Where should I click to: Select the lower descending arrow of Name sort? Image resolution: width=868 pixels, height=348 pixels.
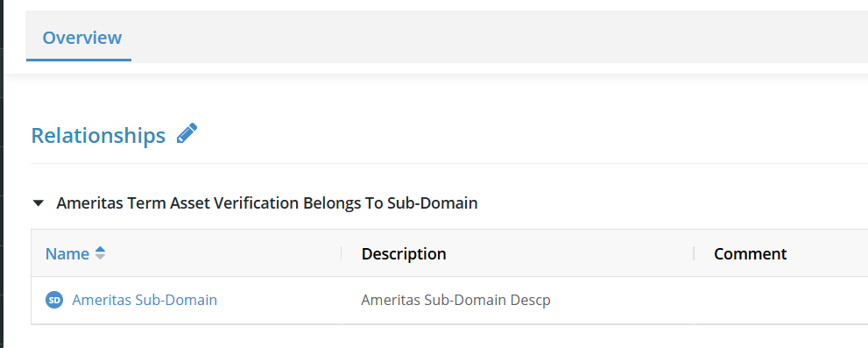[100, 257]
